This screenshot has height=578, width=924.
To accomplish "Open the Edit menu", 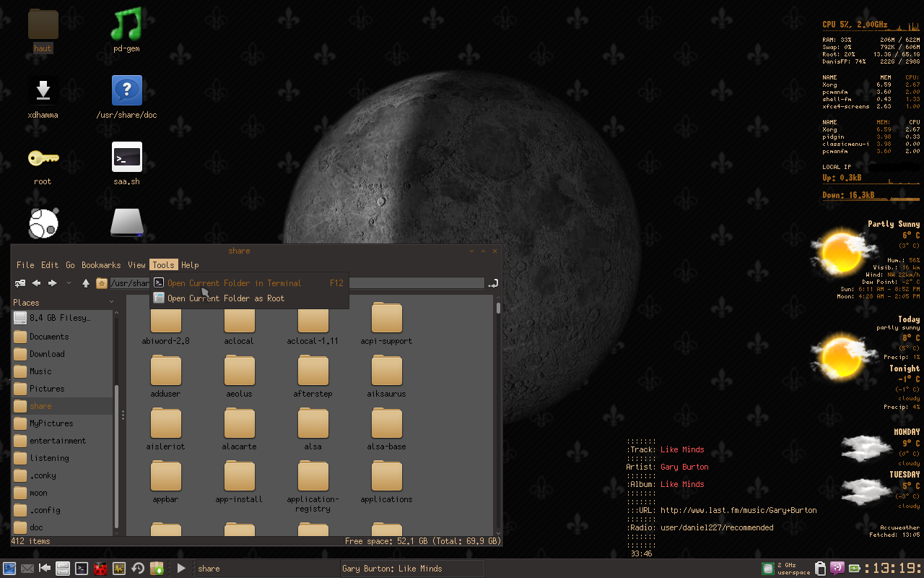I will (50, 265).
